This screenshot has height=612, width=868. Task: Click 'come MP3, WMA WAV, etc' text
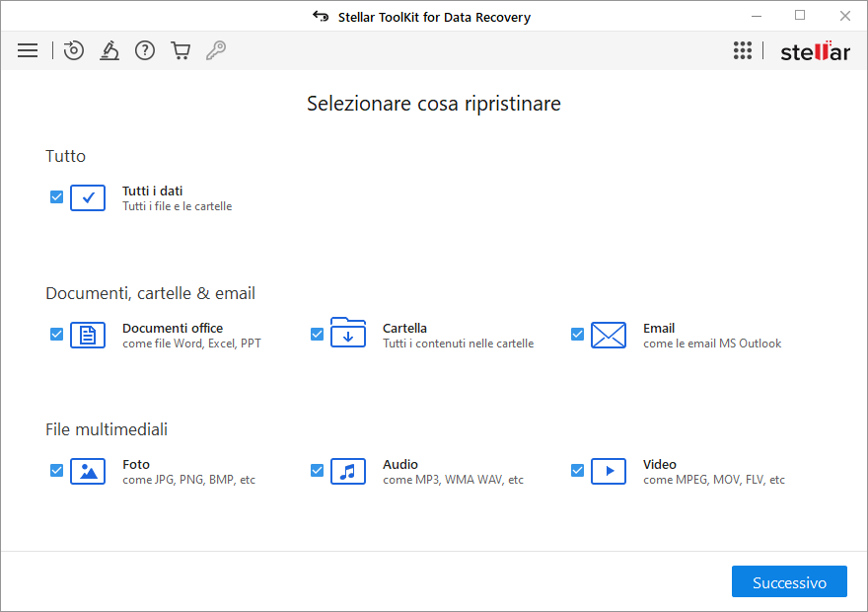tap(453, 480)
